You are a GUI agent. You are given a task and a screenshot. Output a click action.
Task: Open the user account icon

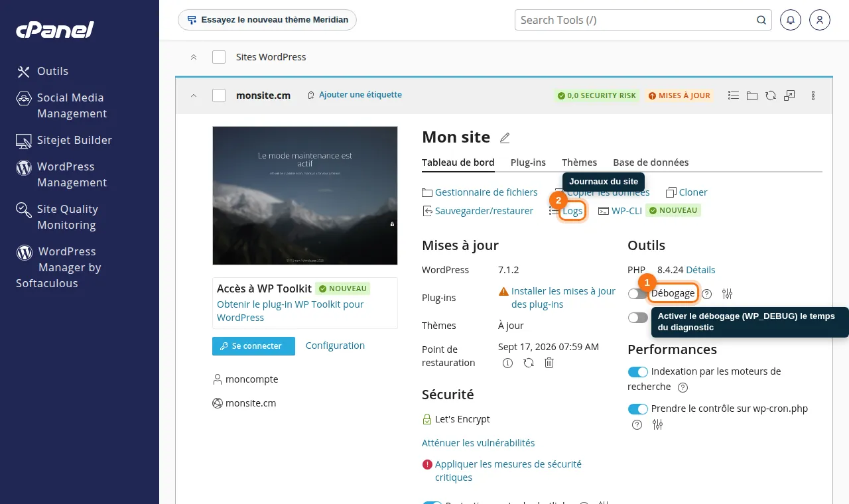pos(820,20)
